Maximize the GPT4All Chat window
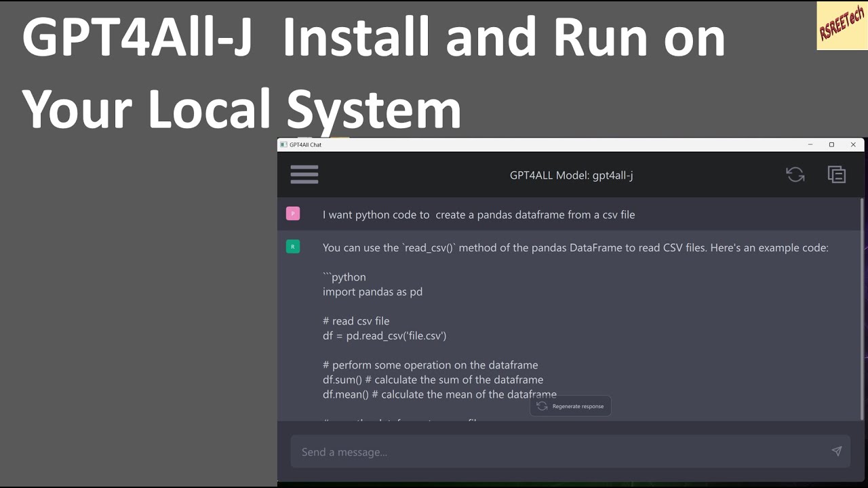Image resolution: width=868 pixels, height=488 pixels. coord(831,144)
